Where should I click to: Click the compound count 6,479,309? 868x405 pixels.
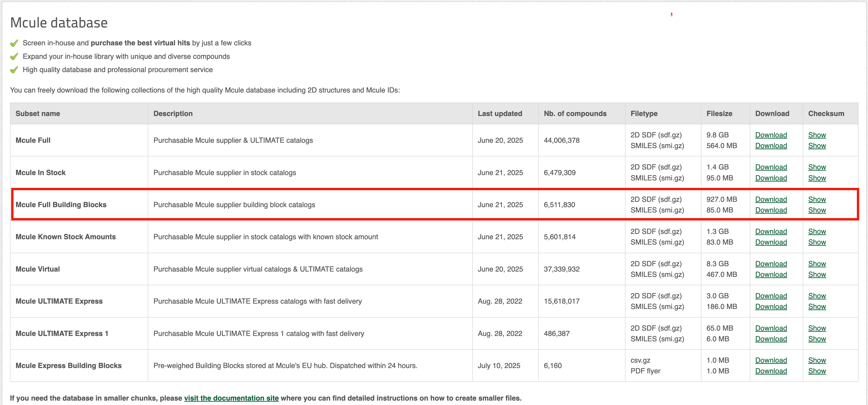[x=559, y=173]
